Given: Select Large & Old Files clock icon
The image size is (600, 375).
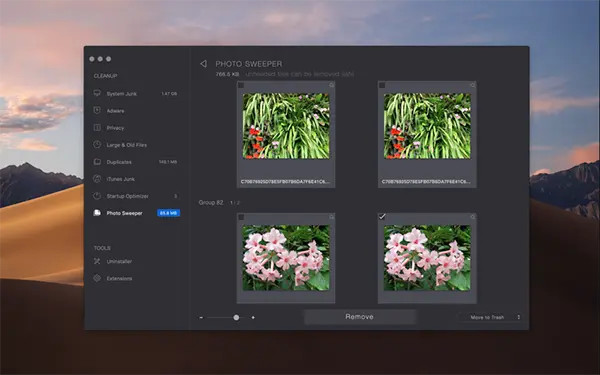Looking at the screenshot, I should tap(97, 144).
